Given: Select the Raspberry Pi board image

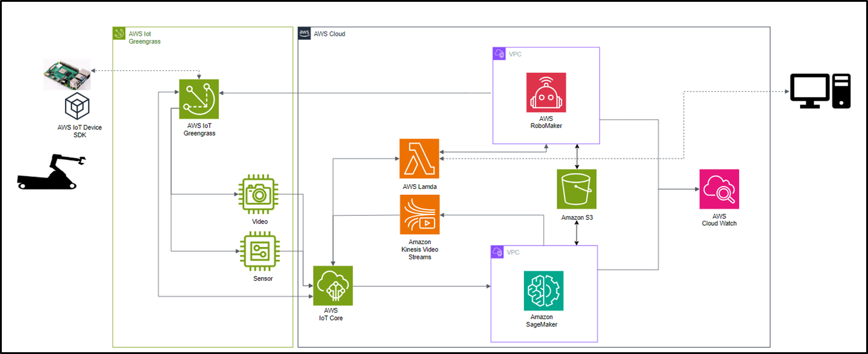Looking at the screenshot, I should pyautogui.click(x=67, y=74).
